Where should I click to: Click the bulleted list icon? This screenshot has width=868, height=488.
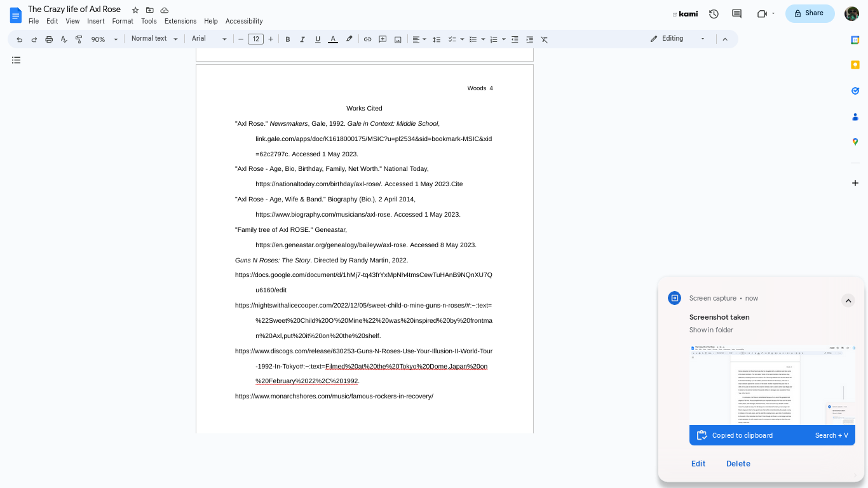pos(473,39)
